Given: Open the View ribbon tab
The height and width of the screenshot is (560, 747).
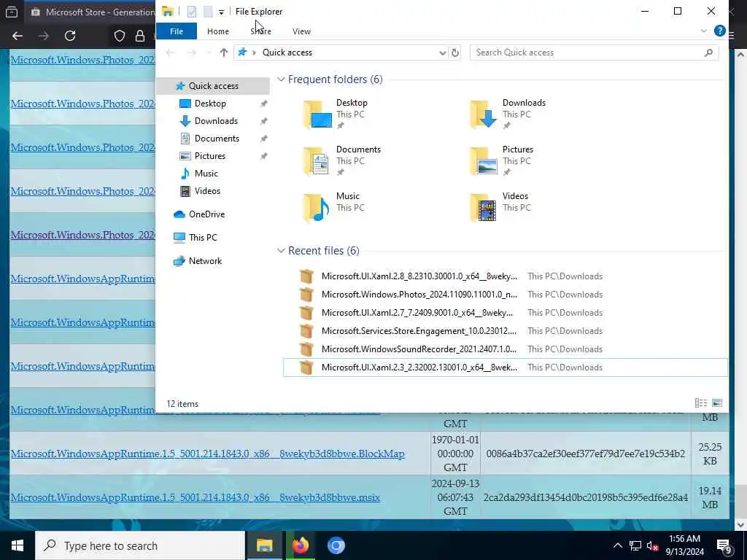Looking at the screenshot, I should [301, 31].
